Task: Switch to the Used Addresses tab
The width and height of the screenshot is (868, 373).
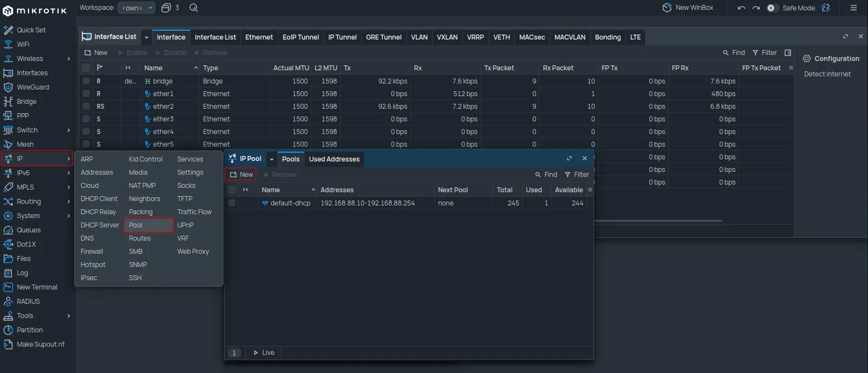Action: tap(334, 159)
